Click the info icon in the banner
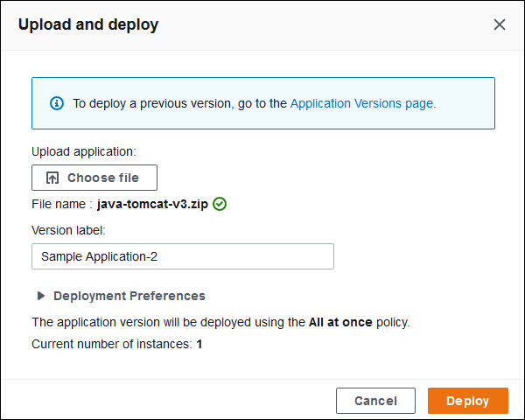Screen dimensions: 525x420 click(57, 103)
